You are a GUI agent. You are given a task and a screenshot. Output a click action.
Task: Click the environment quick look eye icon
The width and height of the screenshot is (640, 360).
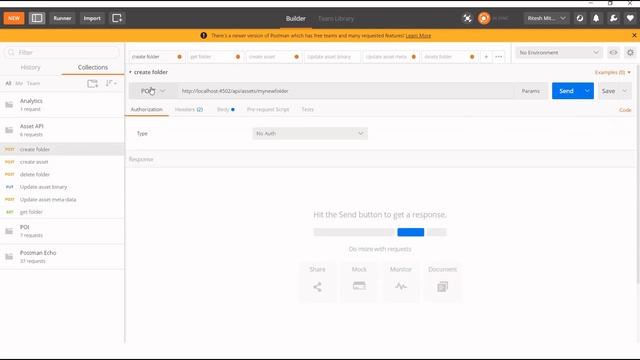pyautogui.click(x=613, y=53)
